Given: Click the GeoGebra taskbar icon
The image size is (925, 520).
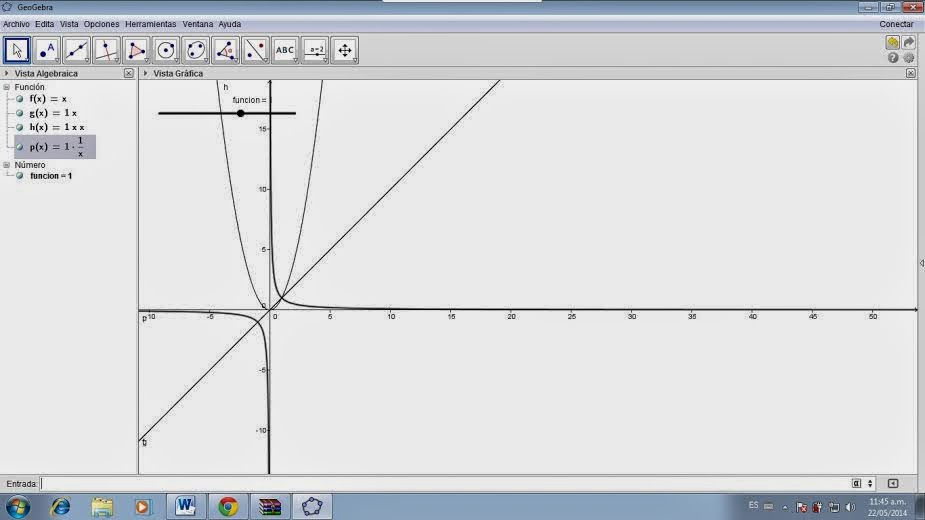Looking at the screenshot, I should pyautogui.click(x=312, y=506).
